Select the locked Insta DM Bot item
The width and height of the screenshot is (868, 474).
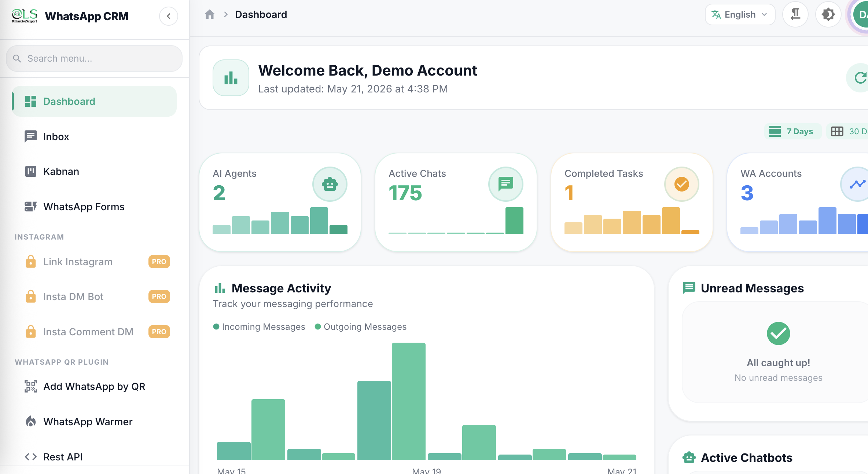click(x=94, y=296)
